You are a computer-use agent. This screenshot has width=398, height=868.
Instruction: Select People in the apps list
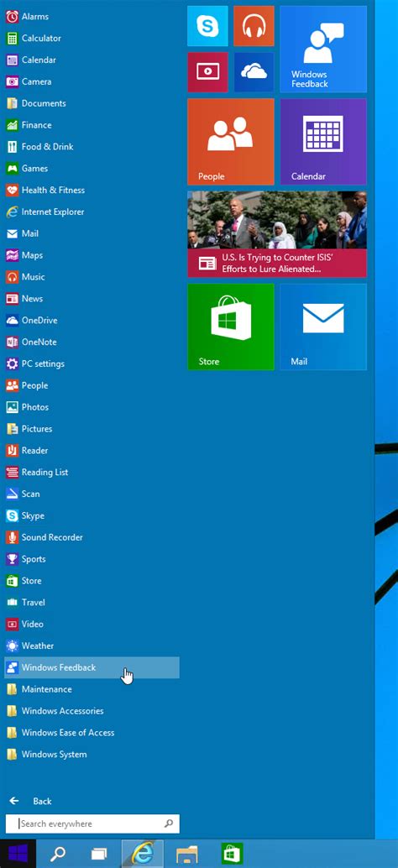[92, 385]
